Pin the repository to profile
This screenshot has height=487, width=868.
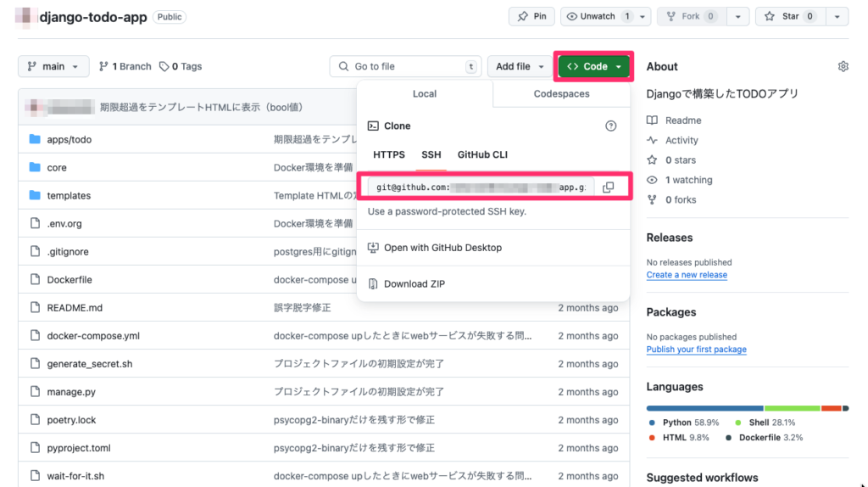coord(531,16)
